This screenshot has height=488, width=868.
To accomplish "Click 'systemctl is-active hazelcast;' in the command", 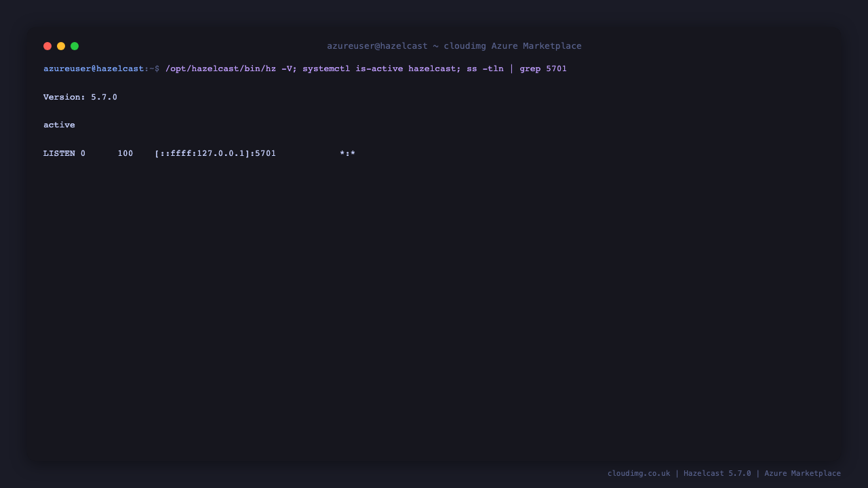I will coord(382,68).
